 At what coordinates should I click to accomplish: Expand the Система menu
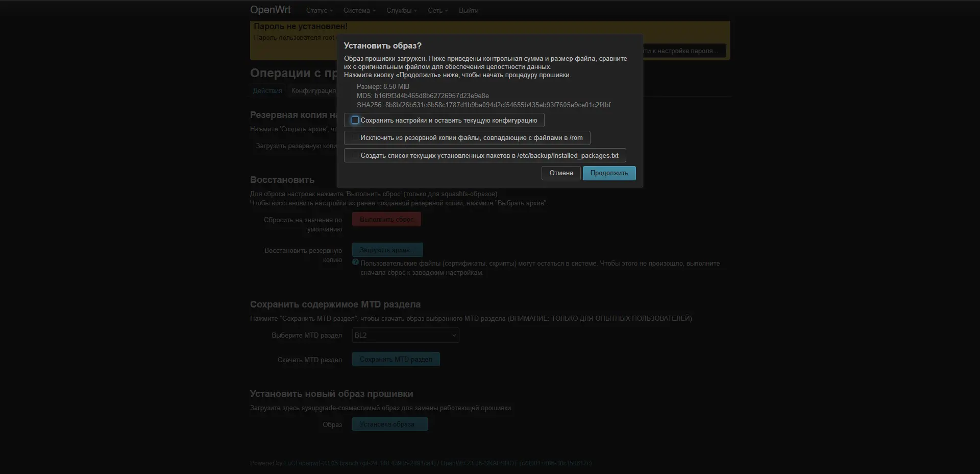coord(359,11)
